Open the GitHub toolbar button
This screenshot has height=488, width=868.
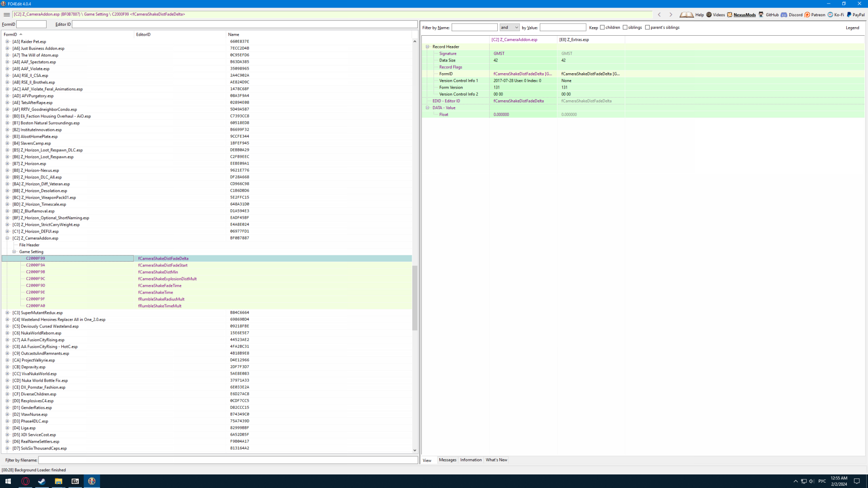[768, 14]
